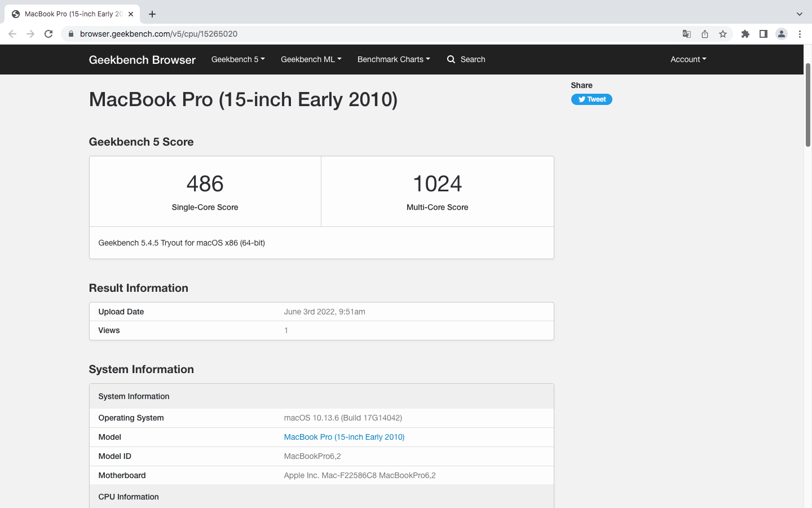Click the tab search chevron
812x508 pixels.
800,14
